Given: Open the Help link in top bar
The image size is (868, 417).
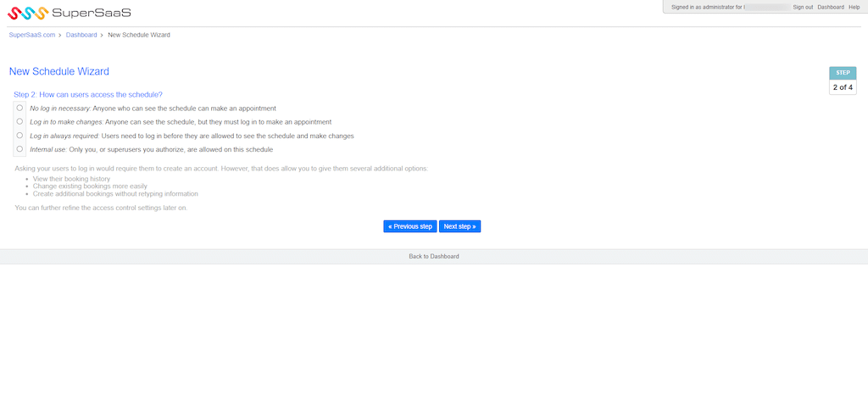Looking at the screenshot, I should (x=854, y=7).
